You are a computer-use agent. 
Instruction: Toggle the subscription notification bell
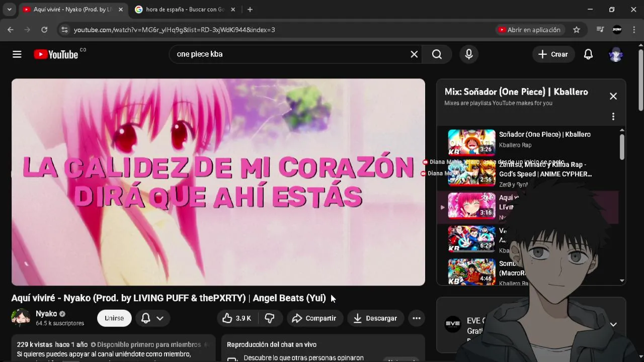click(146, 318)
